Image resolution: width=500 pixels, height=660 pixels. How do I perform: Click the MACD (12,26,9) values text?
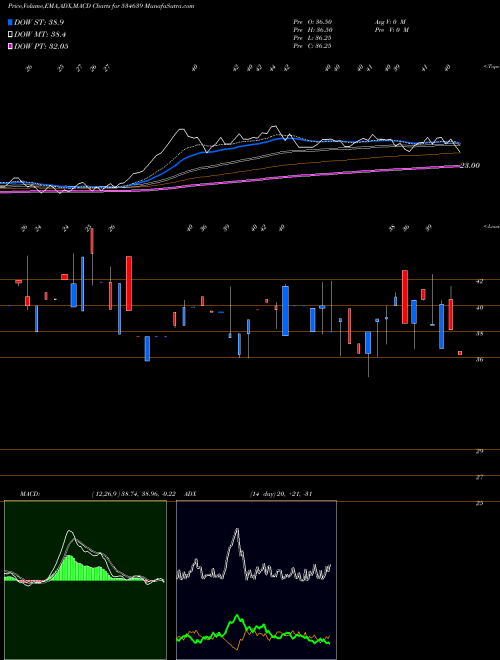[136, 494]
